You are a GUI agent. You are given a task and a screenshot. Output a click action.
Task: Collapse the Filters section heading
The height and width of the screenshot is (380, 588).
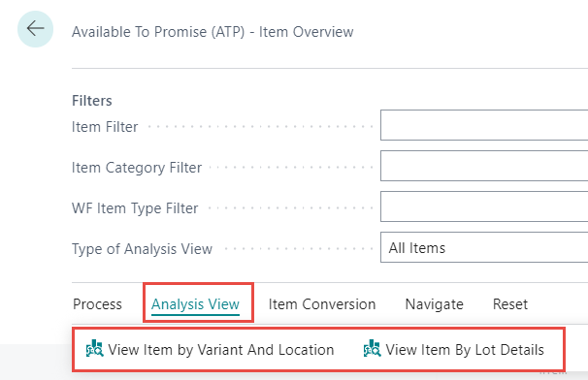coord(92,101)
